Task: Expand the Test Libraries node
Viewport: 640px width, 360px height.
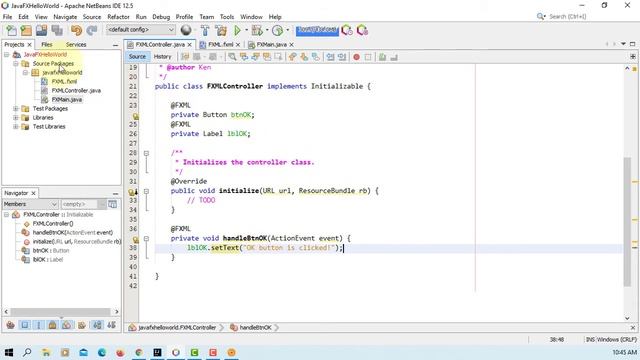Action: 16,127
